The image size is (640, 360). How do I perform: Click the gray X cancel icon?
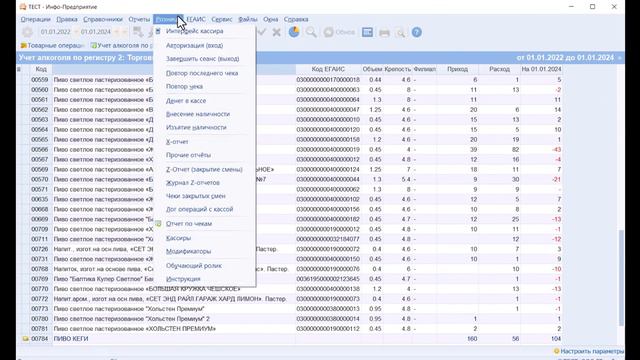click(x=276, y=32)
